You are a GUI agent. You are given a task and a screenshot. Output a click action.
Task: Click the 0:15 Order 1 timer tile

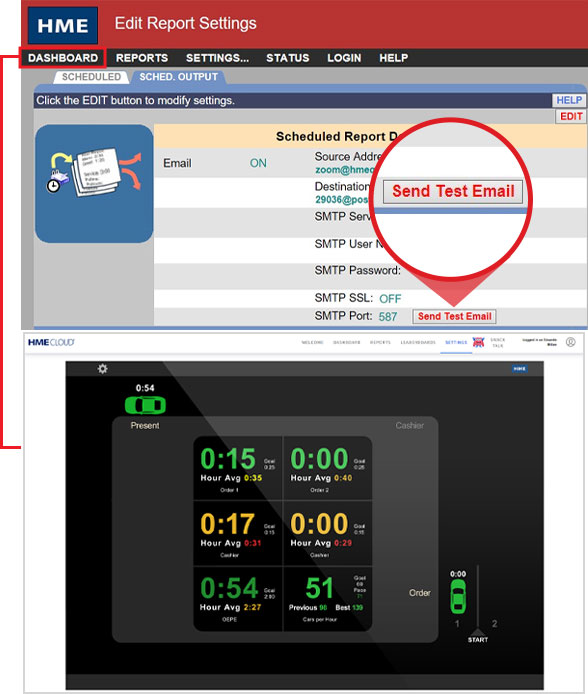pos(238,468)
